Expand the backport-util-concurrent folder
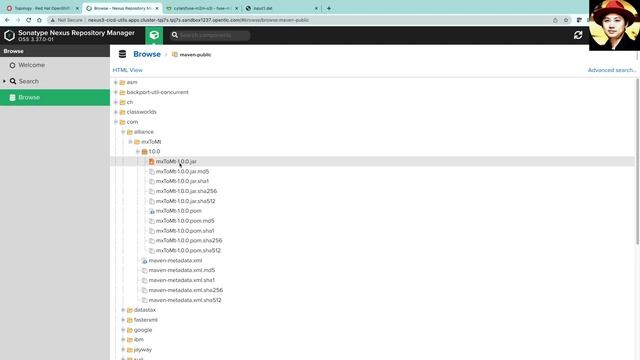Viewport: 640px width, 360px height. tap(116, 92)
